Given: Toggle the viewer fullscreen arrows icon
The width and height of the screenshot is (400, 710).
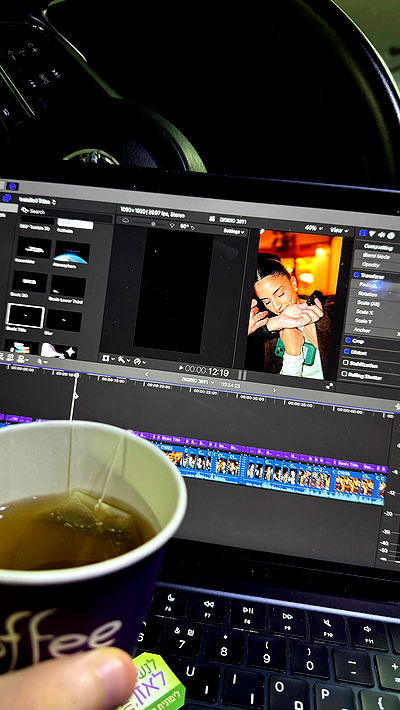Looking at the screenshot, I should coord(329,386).
